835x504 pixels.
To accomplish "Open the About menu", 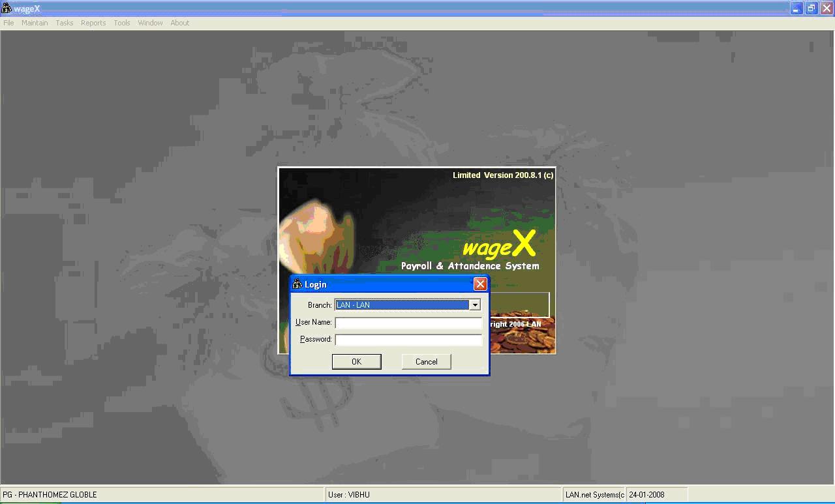I will tap(180, 23).
